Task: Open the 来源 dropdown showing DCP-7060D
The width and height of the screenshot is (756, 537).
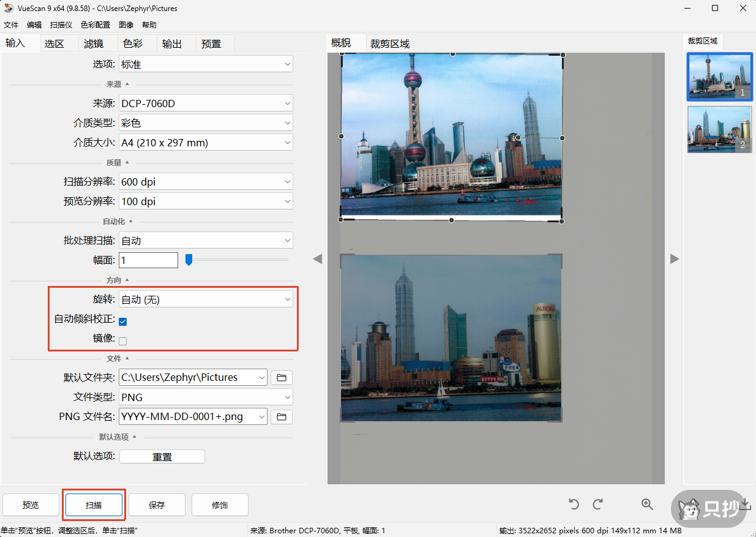Action: pos(206,103)
